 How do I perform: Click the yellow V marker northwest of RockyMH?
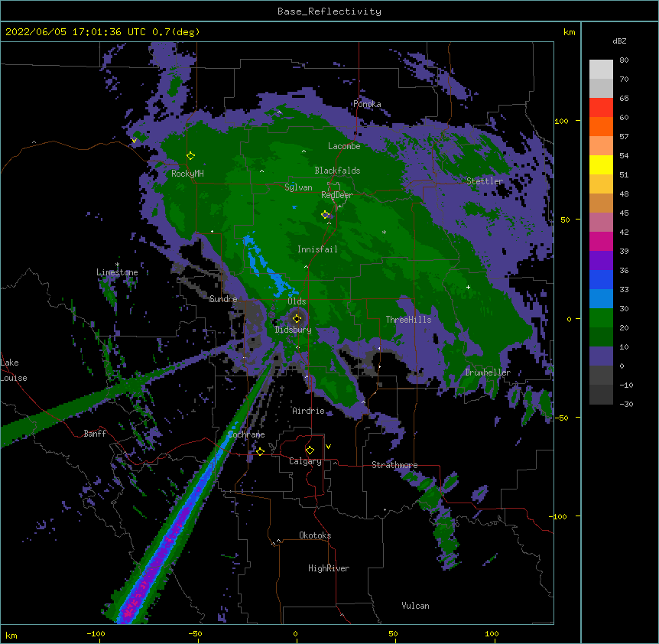tap(134, 141)
